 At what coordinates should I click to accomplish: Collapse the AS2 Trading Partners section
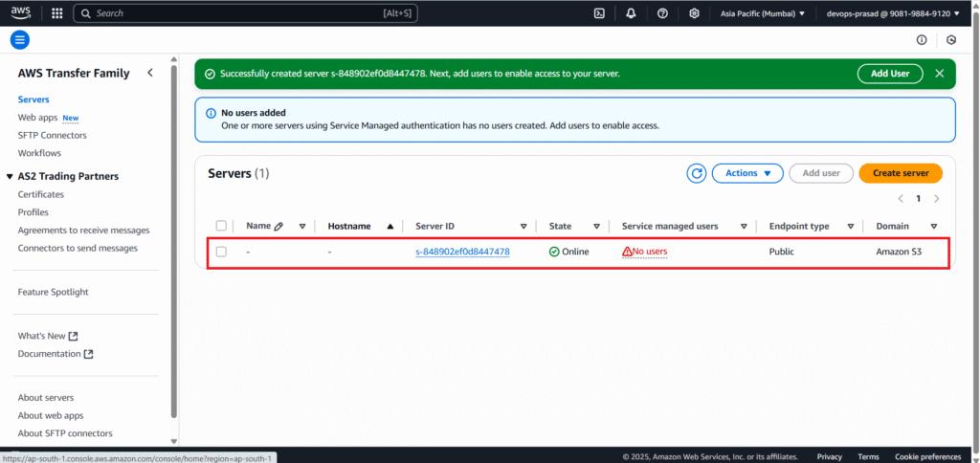coord(10,177)
